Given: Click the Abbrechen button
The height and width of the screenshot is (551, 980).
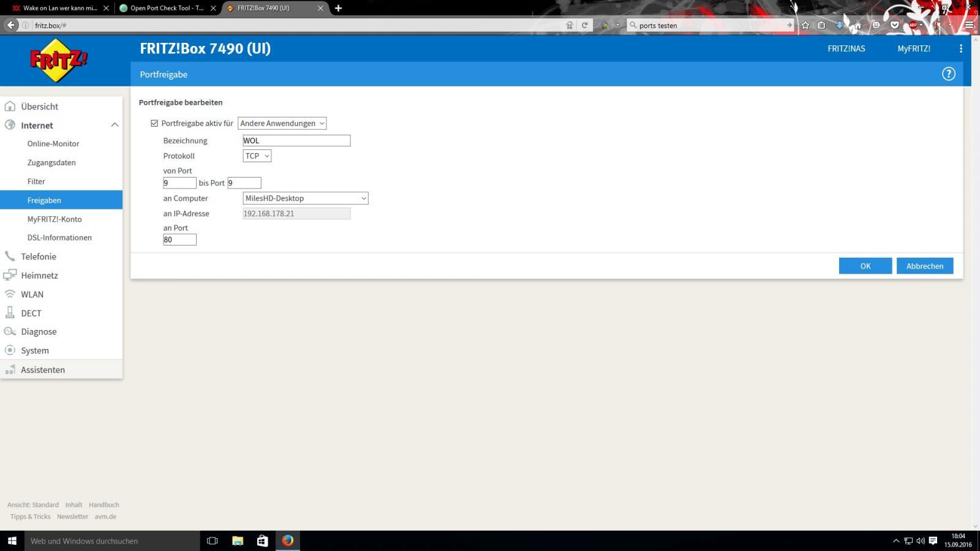Looking at the screenshot, I should click(925, 266).
